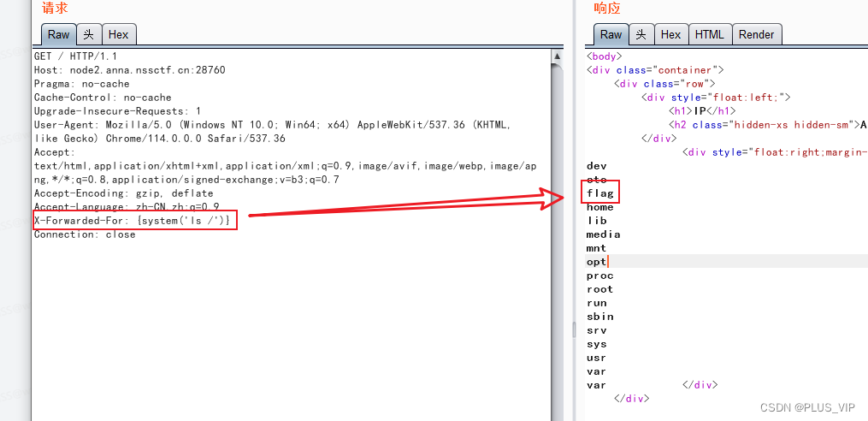The height and width of the screenshot is (421, 868).
Task: Click the 'Cache-Control: no-cache' header line
Action: pyautogui.click(x=103, y=98)
